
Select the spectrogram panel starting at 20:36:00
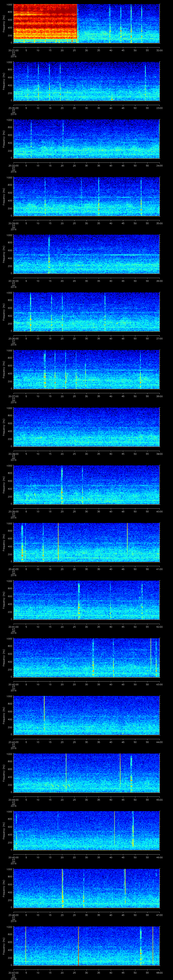tap(87, 312)
